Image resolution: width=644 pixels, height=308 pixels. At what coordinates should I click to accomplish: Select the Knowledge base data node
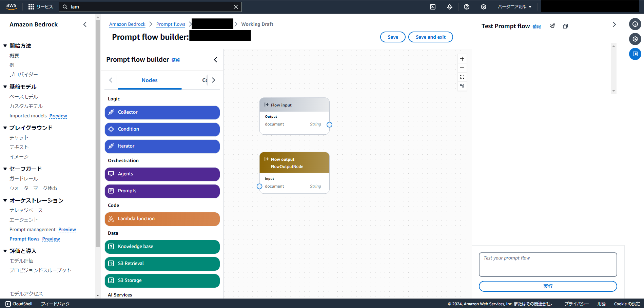(162, 247)
